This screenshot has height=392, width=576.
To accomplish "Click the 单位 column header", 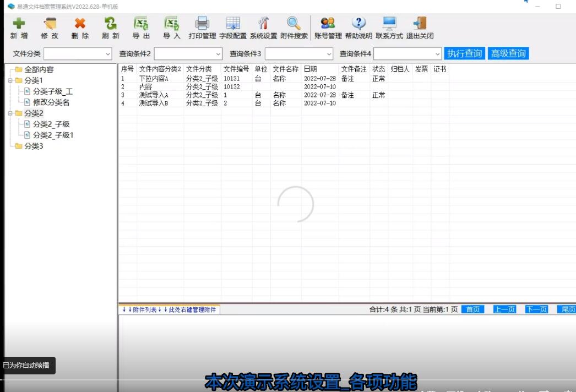I will pos(261,69).
